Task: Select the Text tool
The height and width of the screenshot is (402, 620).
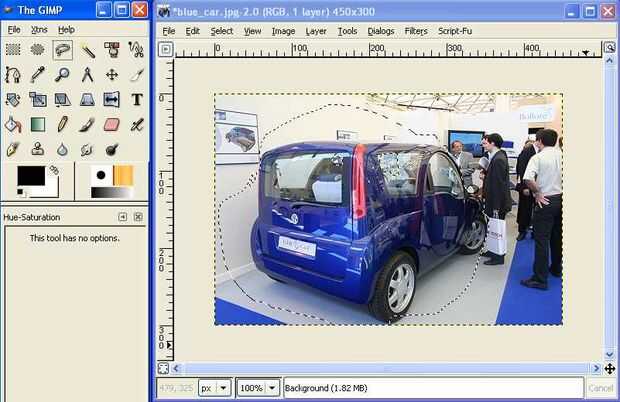Action: pos(137,100)
